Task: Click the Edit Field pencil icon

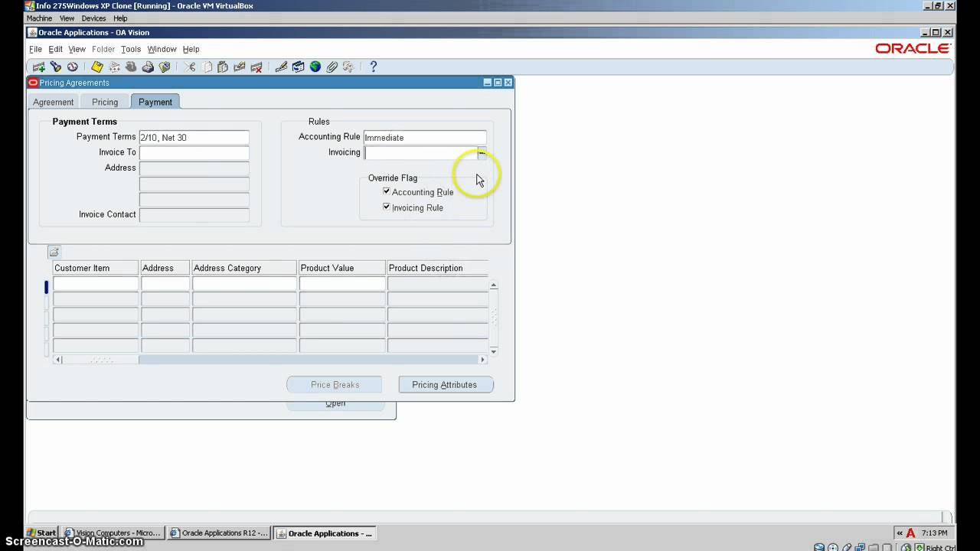Action: (x=281, y=67)
